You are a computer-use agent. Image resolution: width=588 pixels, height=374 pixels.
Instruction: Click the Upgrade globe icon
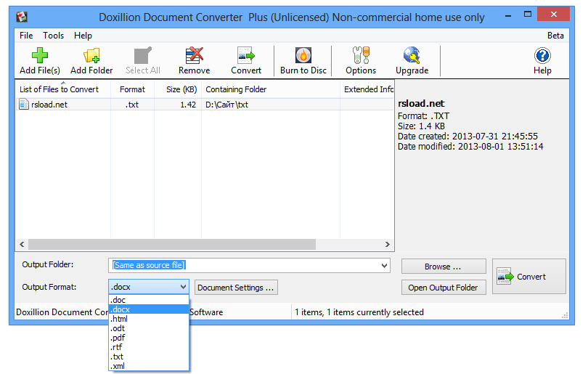(x=412, y=55)
